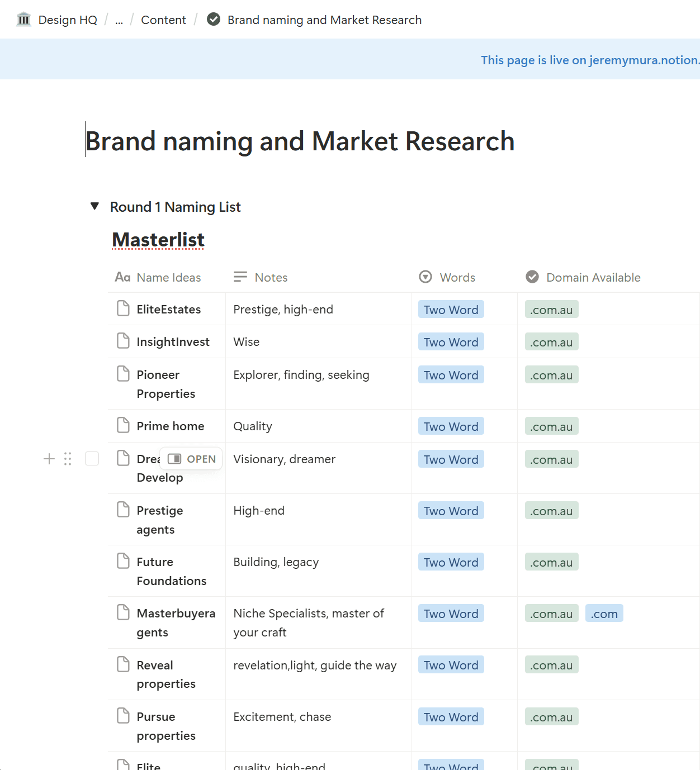
Task: Click the Building, legacy notes cell
Action: point(318,571)
